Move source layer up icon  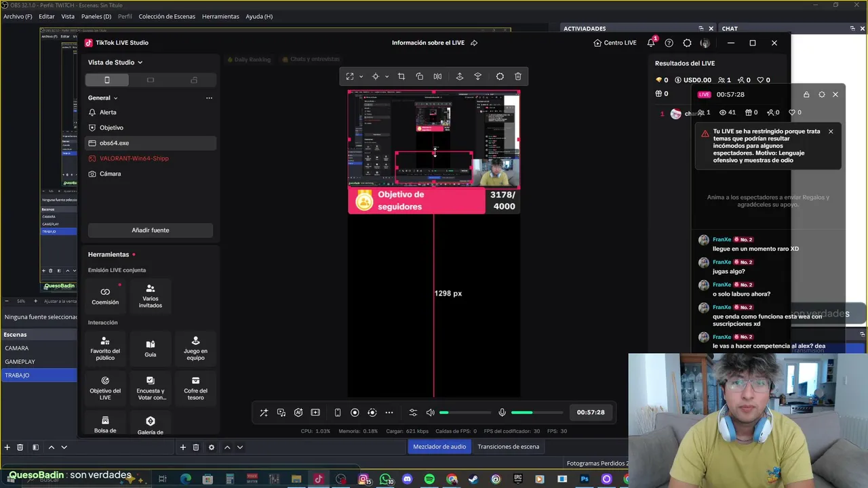pyautogui.click(x=460, y=77)
